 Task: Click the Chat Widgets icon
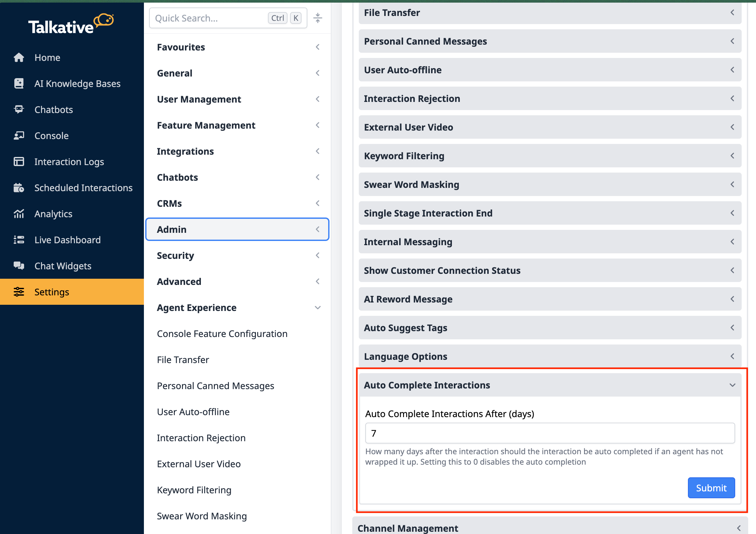click(x=19, y=266)
